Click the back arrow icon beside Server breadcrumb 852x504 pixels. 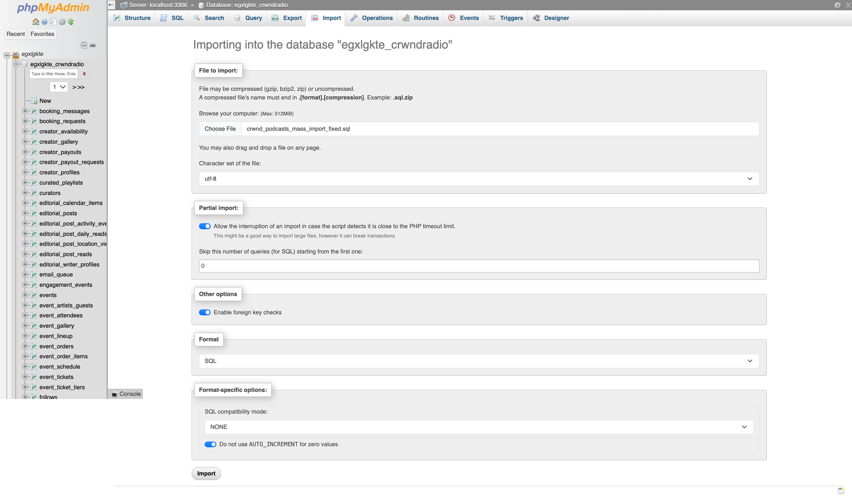coord(111,5)
